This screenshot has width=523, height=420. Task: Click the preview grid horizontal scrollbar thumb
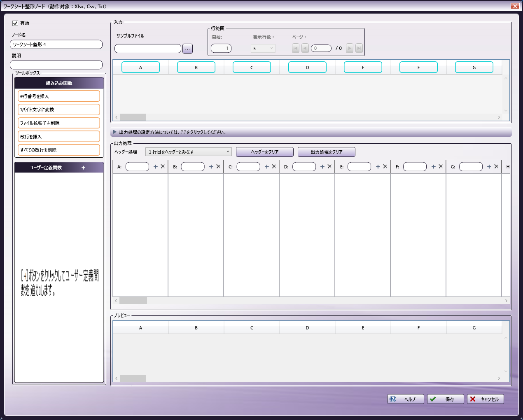[x=133, y=378]
